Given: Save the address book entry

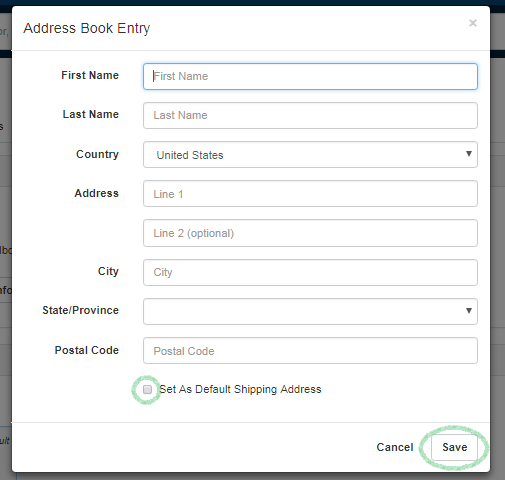Looking at the screenshot, I should coord(454,447).
